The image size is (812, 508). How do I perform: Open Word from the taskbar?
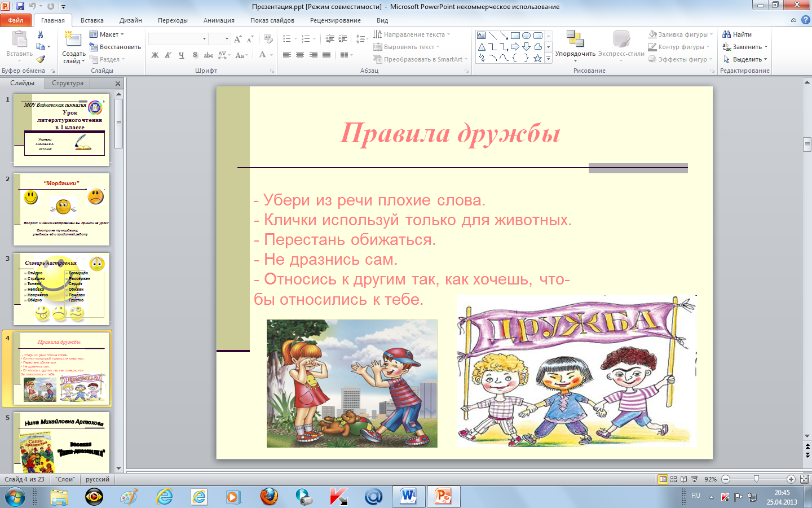[x=408, y=497]
